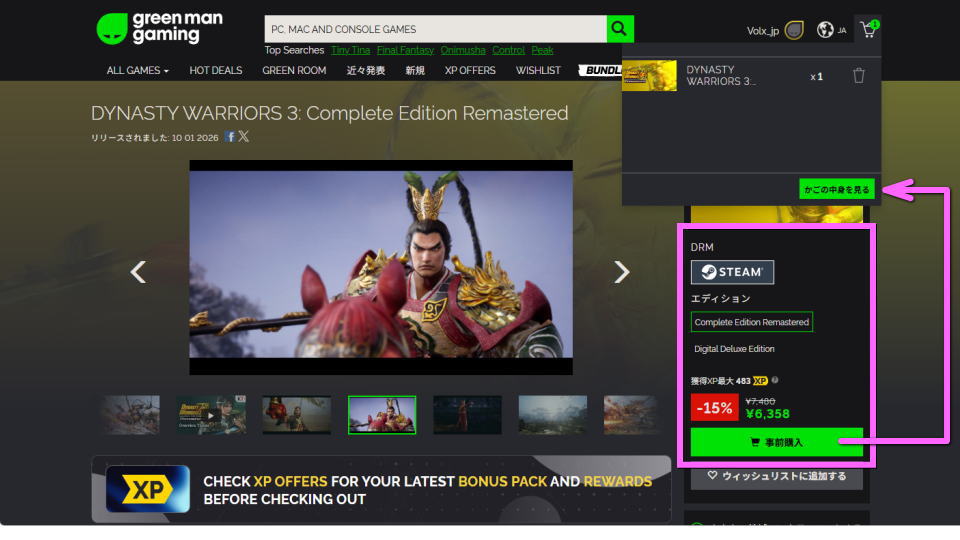The height and width of the screenshot is (540, 960).
Task: Click the XP offers banner logo
Action: (148, 489)
